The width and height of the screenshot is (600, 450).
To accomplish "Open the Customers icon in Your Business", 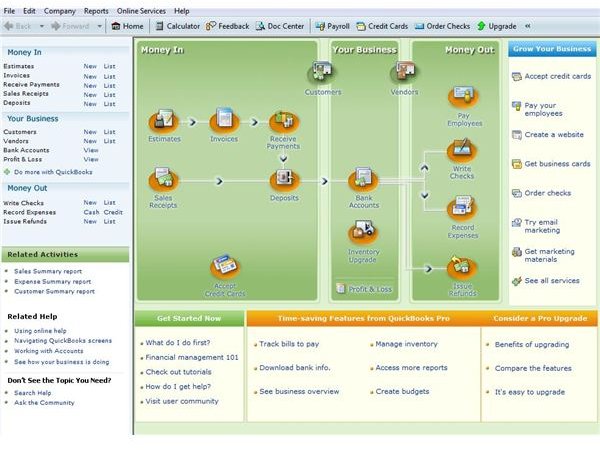I will coord(322,72).
